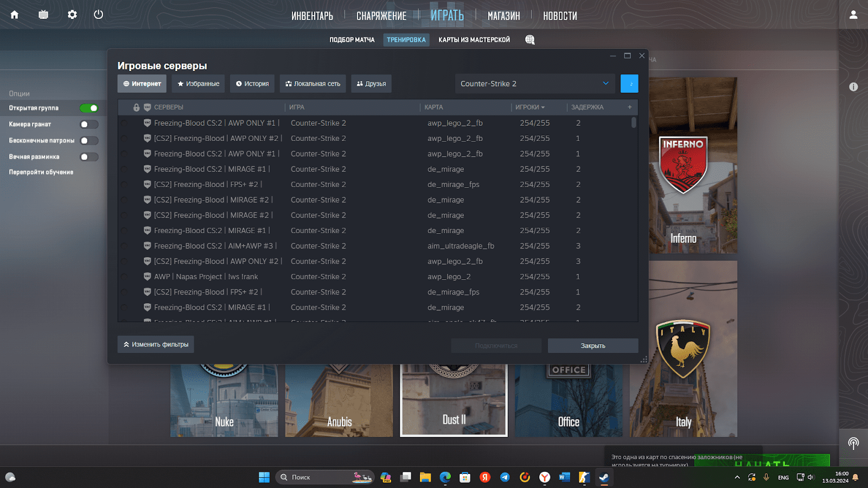Go to the home screen icon
This screenshot has width=868, height=488.
[15, 15]
